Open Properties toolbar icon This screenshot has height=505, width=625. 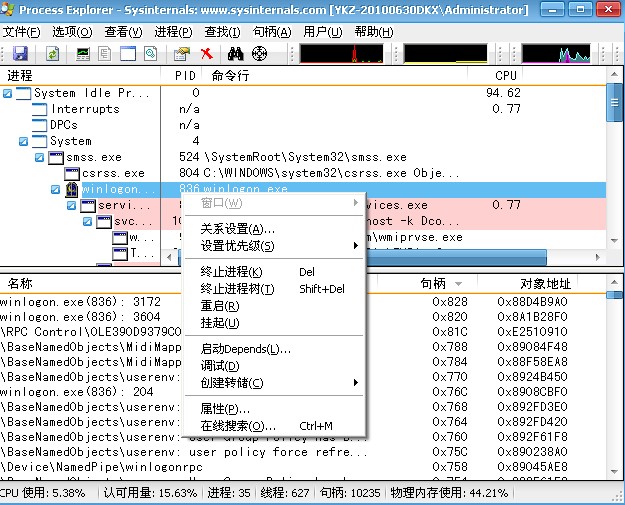(182, 53)
